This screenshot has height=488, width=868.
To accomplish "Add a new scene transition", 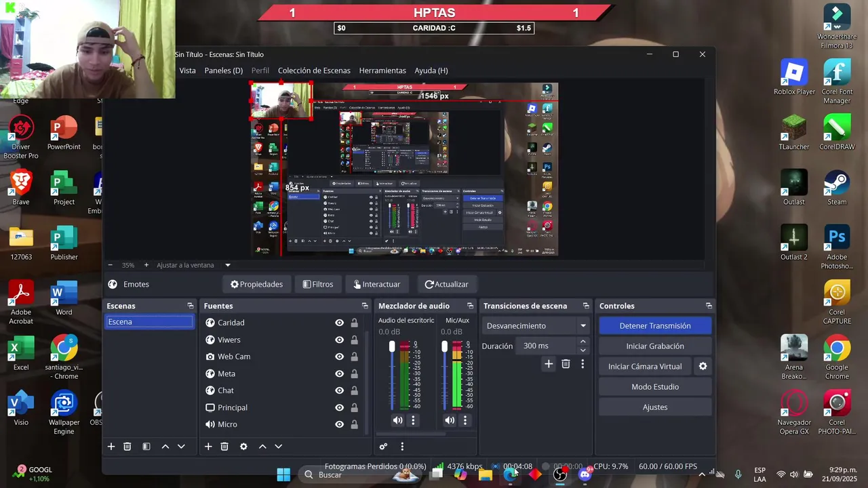I will (549, 364).
